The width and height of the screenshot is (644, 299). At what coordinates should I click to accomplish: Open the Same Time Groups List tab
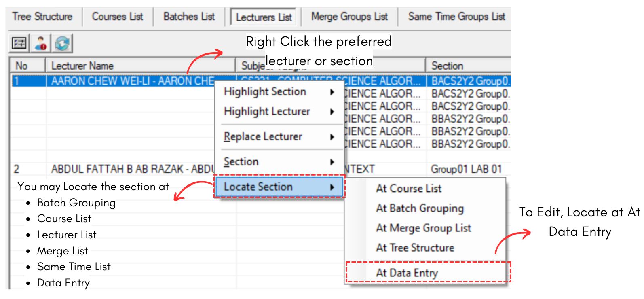(456, 17)
